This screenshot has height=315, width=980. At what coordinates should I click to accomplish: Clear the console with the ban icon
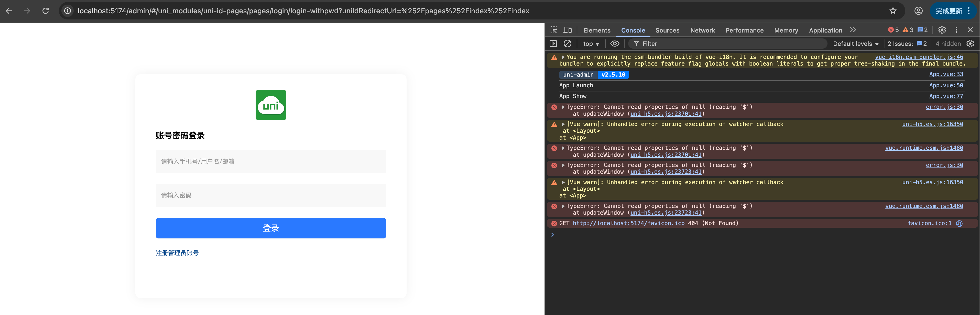[567, 44]
